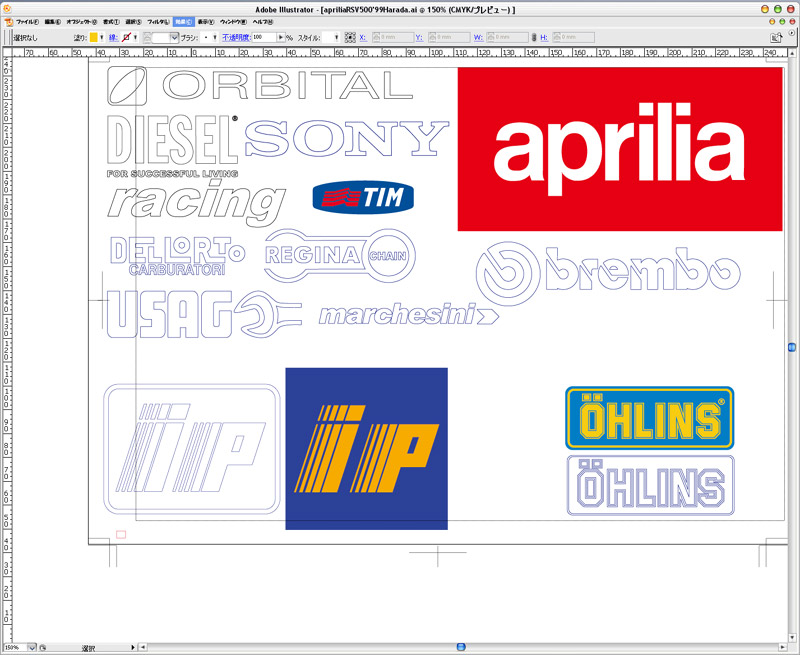
Task: Click the constrain width and height link icon
Action: pos(533,37)
